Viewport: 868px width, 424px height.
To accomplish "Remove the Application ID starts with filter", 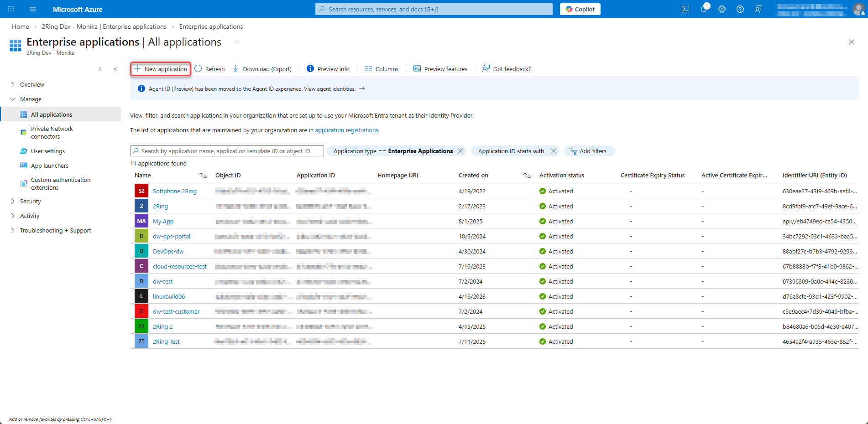I will [554, 151].
